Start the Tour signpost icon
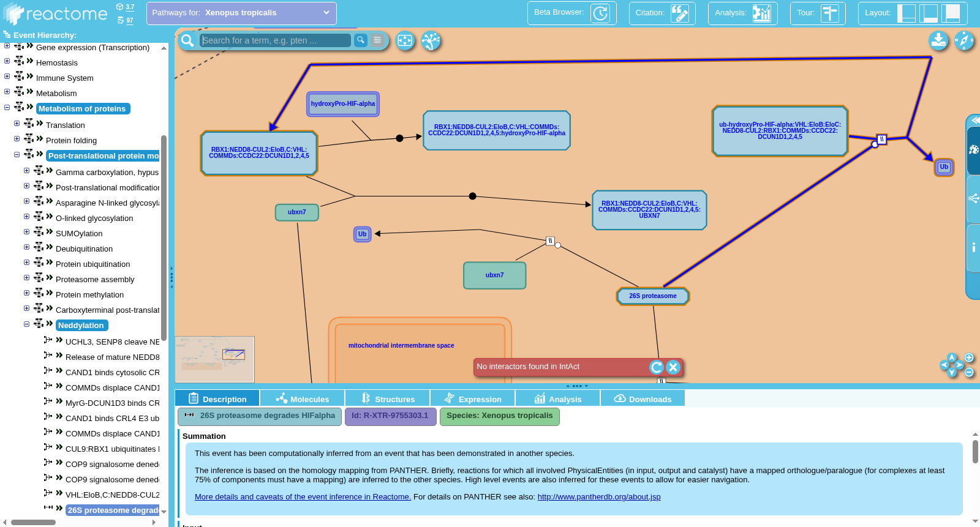Screen dimensions: 980x527 tap(830, 13)
